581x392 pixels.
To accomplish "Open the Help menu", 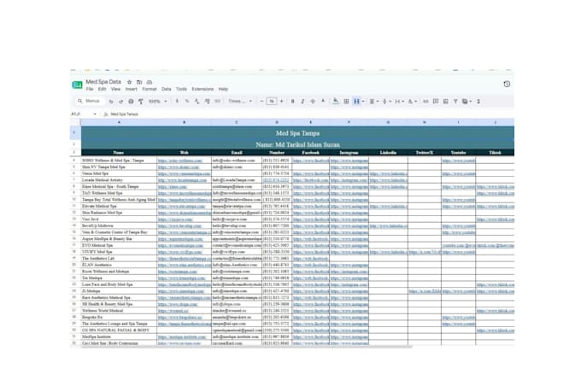I will click(x=223, y=90).
